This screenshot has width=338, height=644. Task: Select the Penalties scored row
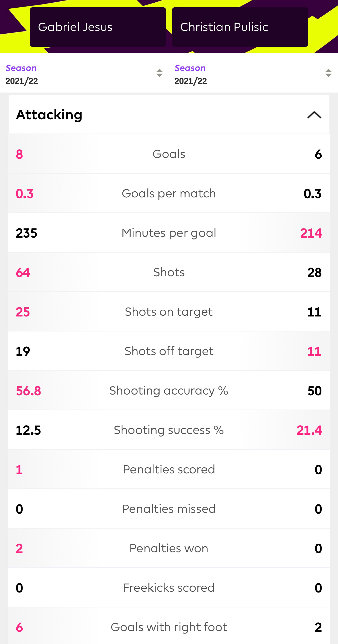tap(169, 469)
